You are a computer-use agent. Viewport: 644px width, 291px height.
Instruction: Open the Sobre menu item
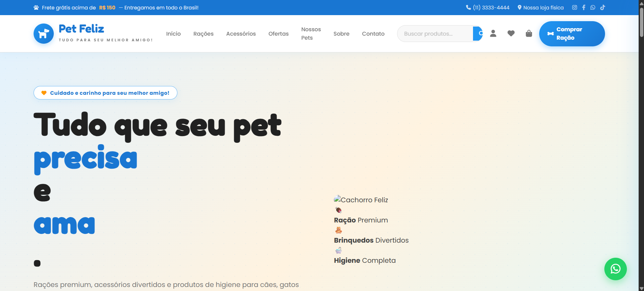tap(341, 34)
